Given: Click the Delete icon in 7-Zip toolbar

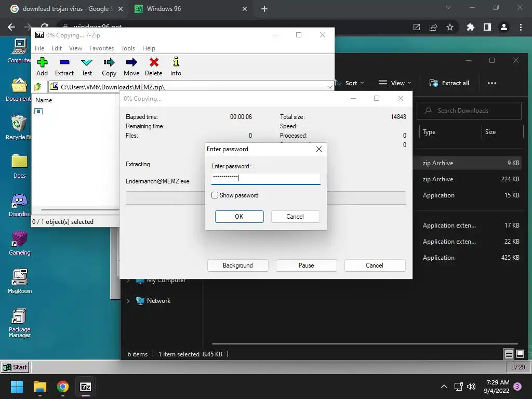Looking at the screenshot, I should (154, 62).
